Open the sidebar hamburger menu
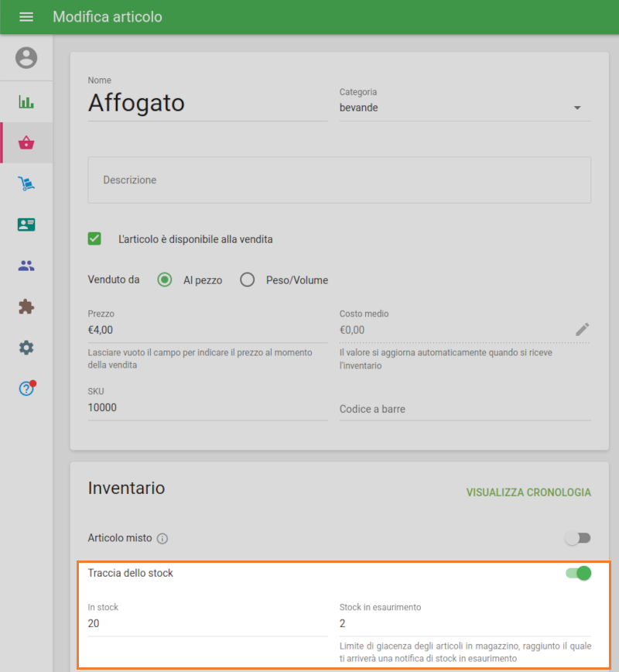619x672 pixels. click(x=26, y=16)
